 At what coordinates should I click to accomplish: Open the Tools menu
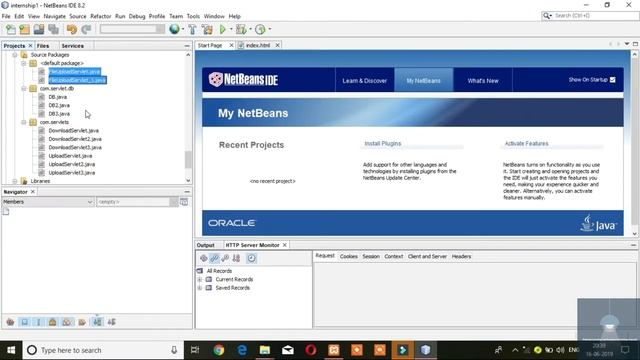[x=193, y=16]
